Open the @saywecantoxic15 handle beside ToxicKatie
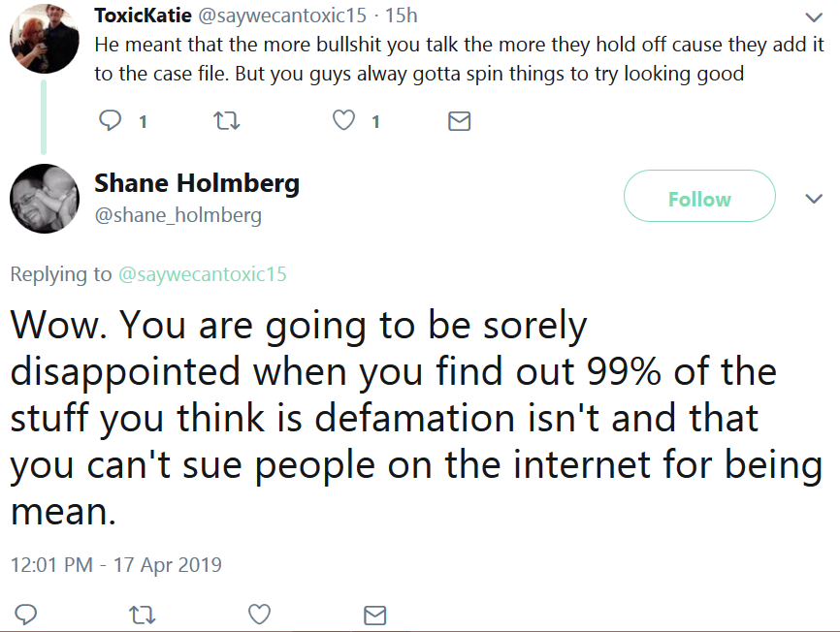 [282, 16]
